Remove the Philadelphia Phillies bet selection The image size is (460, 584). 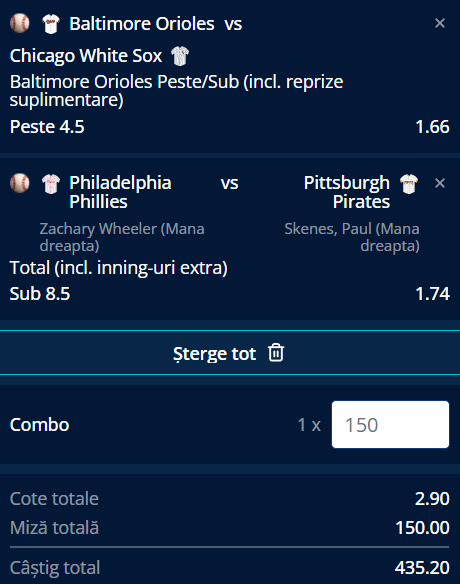pyautogui.click(x=440, y=183)
